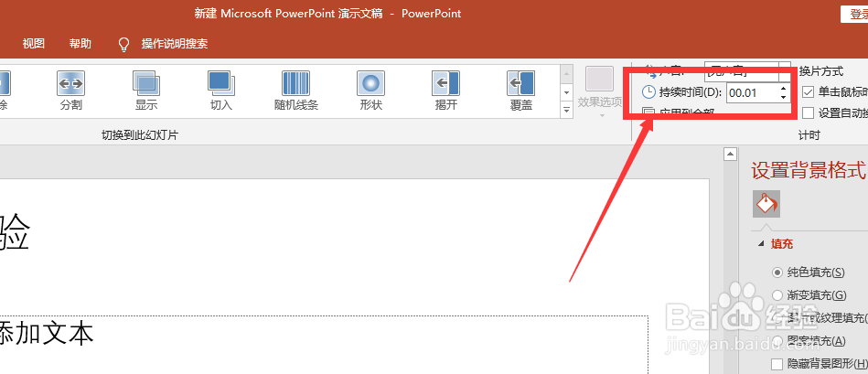The width and height of the screenshot is (868, 374).
Task: Select the 揭开 (Uncover) transition
Action: [x=445, y=91]
